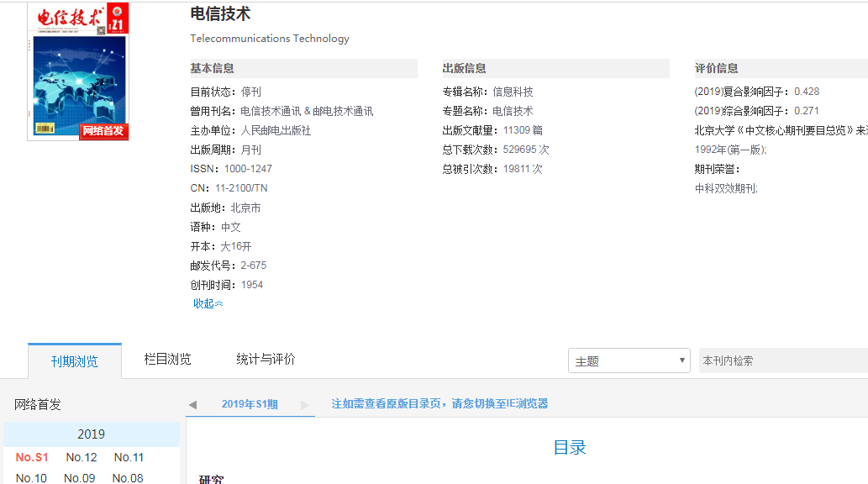The height and width of the screenshot is (484, 868).
Task: Click the 出版文献量 value 11309 篇
Action: (x=523, y=131)
